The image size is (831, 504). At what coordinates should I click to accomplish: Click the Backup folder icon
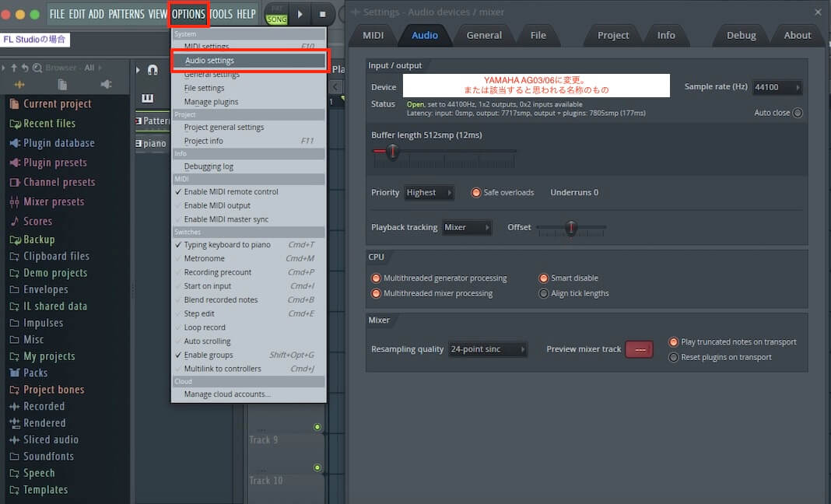click(15, 240)
